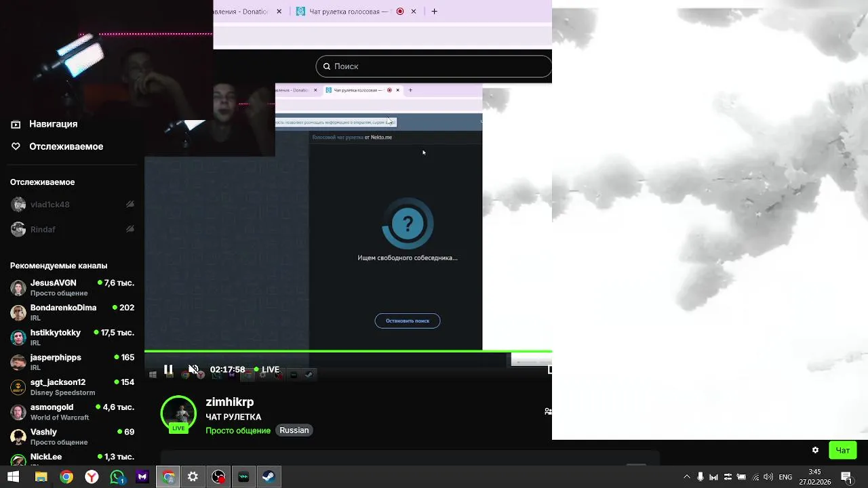Image resolution: width=868 pixels, height=488 pixels.
Task: Open Голосовой чат рулетка link in stream
Action: point(338,137)
